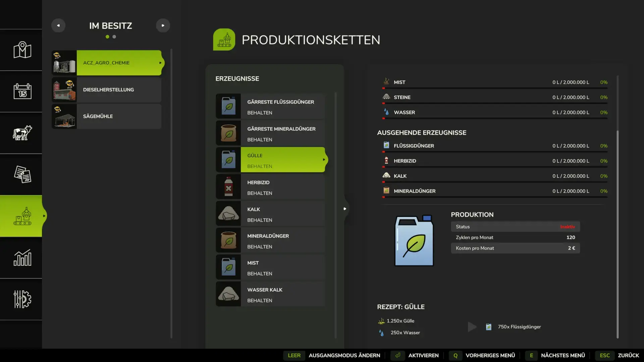Open the contracts documents icon

click(x=22, y=174)
